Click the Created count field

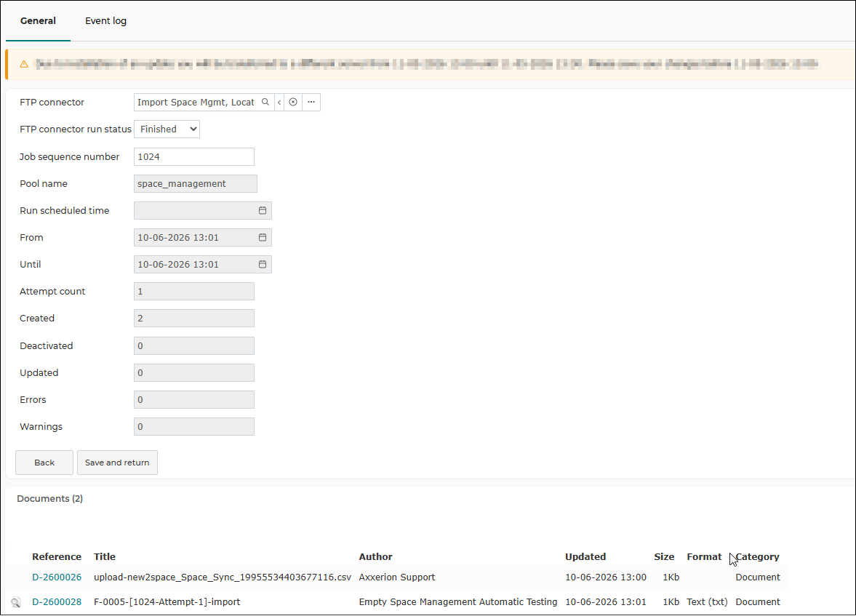coord(194,319)
